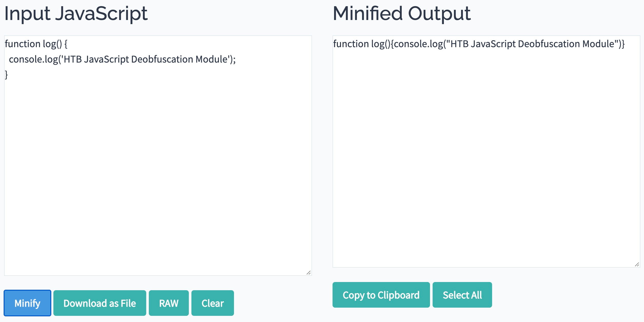Click the input textarea resize handle
Viewport: 644px width, 322px height.
coord(309,273)
